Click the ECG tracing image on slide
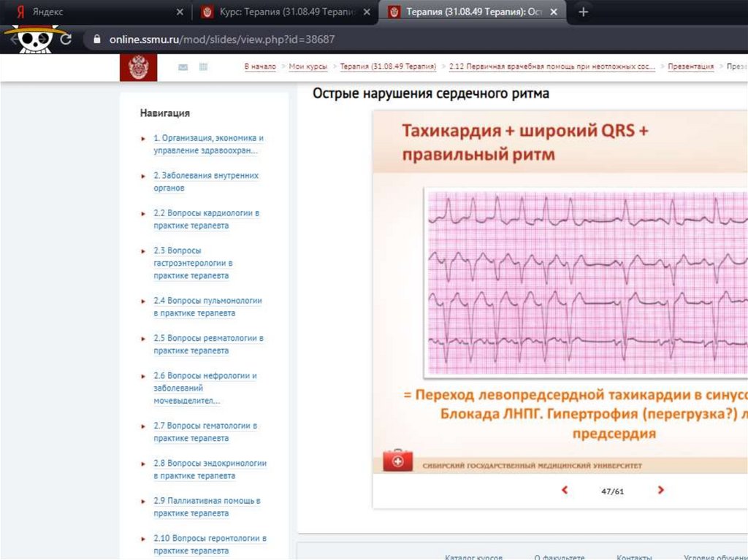Screen dimensions: 748x560 click(587, 283)
